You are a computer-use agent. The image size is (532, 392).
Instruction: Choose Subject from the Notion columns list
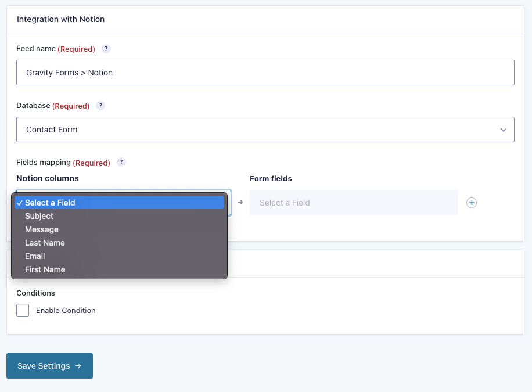pyautogui.click(x=120, y=216)
